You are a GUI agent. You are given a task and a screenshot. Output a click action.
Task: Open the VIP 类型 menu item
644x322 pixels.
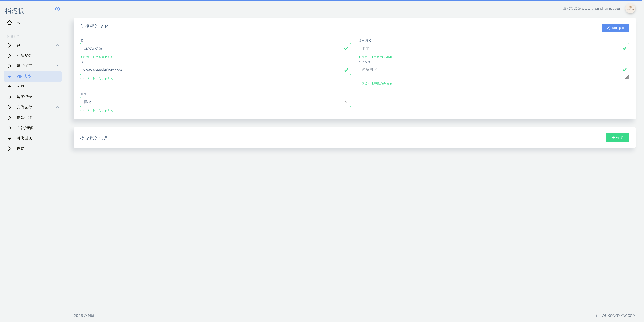point(24,76)
